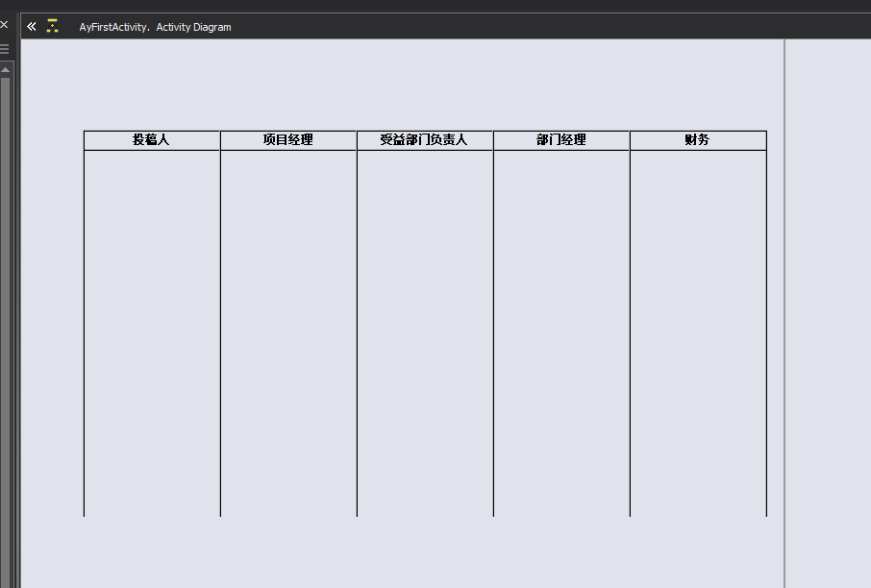This screenshot has height=588, width=871.
Task: Select the 项目经理 swimlane header
Action: [x=287, y=139]
